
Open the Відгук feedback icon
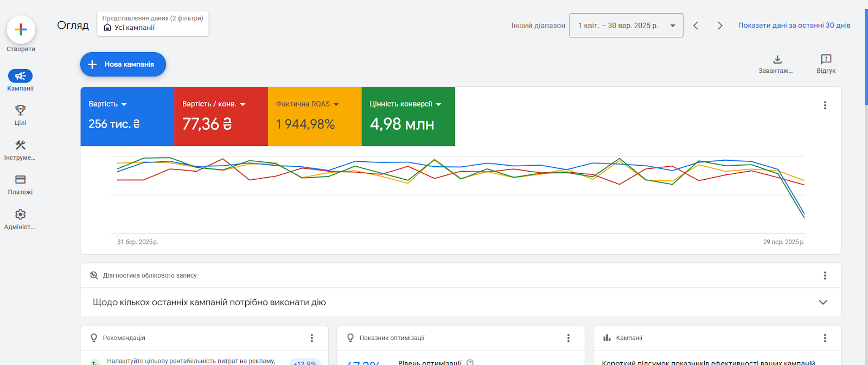pos(826,60)
